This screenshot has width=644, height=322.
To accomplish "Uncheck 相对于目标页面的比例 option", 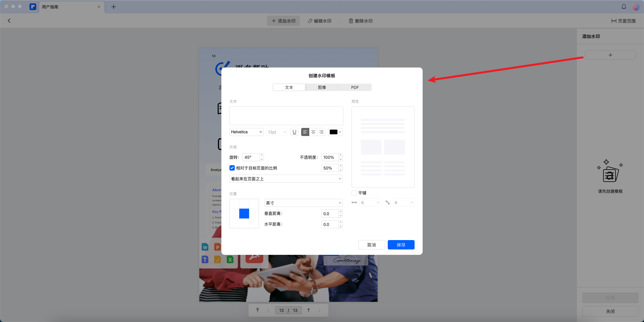I will pos(232,168).
